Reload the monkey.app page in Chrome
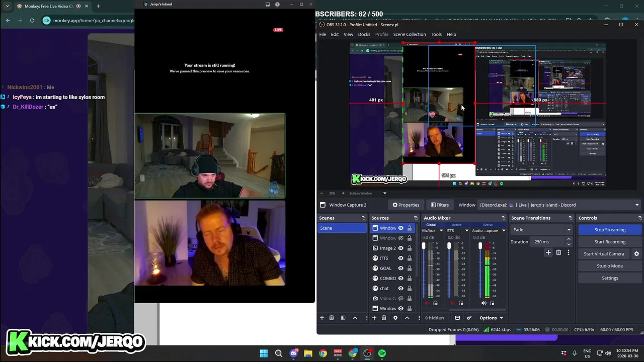Screen dimensions: 644x362 click(32, 20)
